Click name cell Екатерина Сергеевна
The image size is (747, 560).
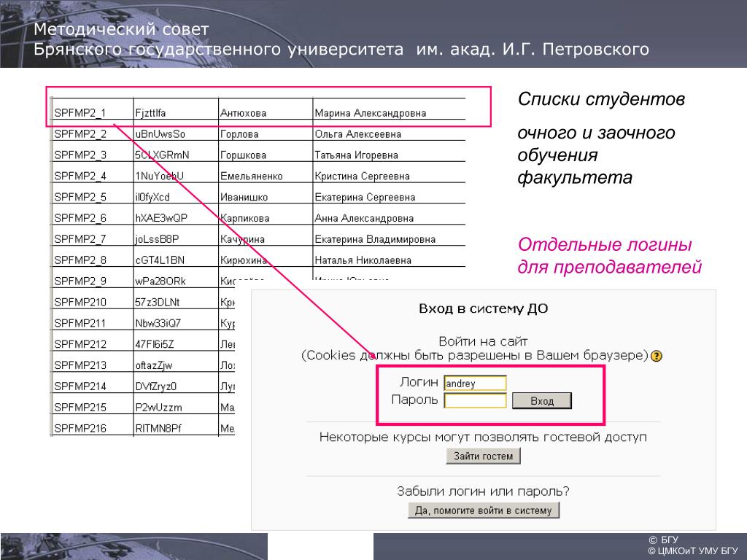pos(389,192)
